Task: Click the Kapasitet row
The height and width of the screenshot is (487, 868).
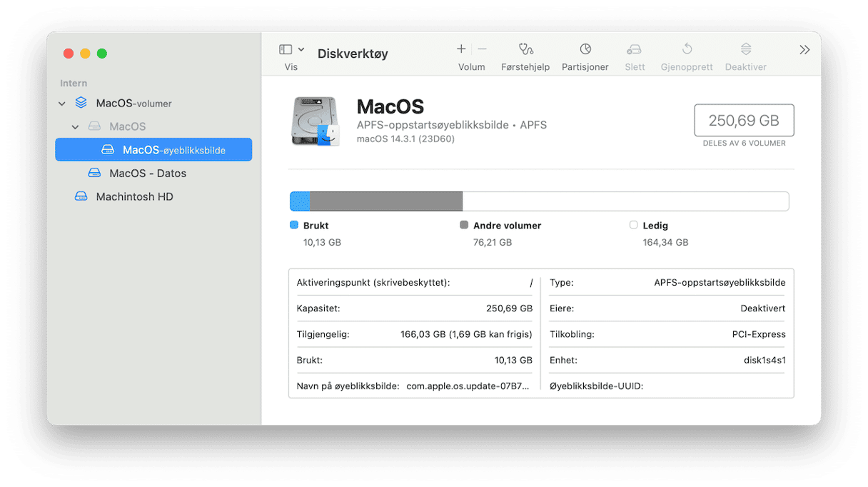Action: pos(415,308)
